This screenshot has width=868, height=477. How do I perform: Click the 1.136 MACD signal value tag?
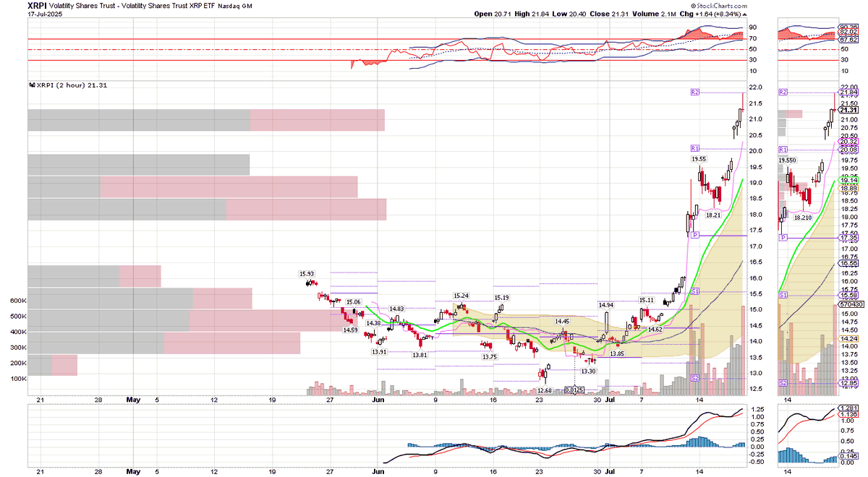point(848,416)
